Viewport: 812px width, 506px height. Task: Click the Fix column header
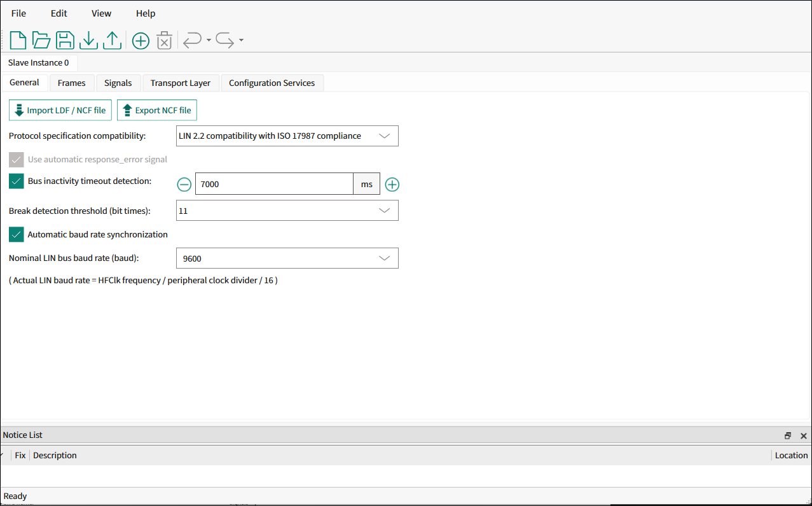20,456
